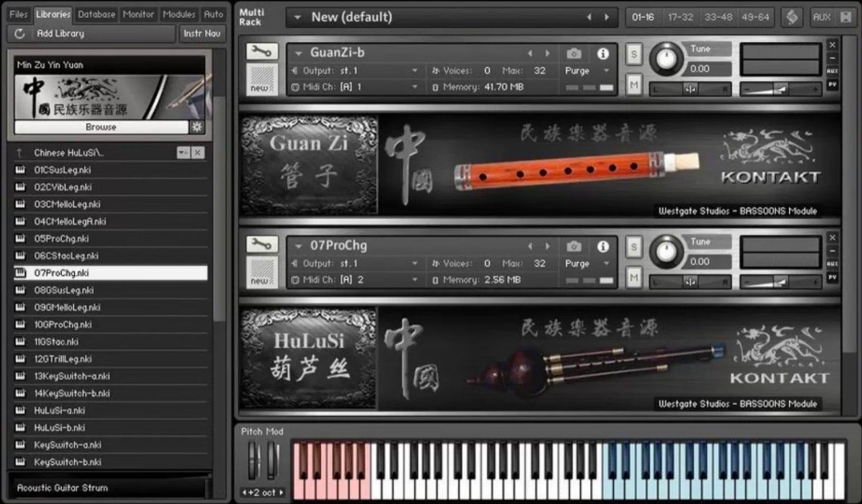Shift keyboard octave down with left arrow

(245, 492)
